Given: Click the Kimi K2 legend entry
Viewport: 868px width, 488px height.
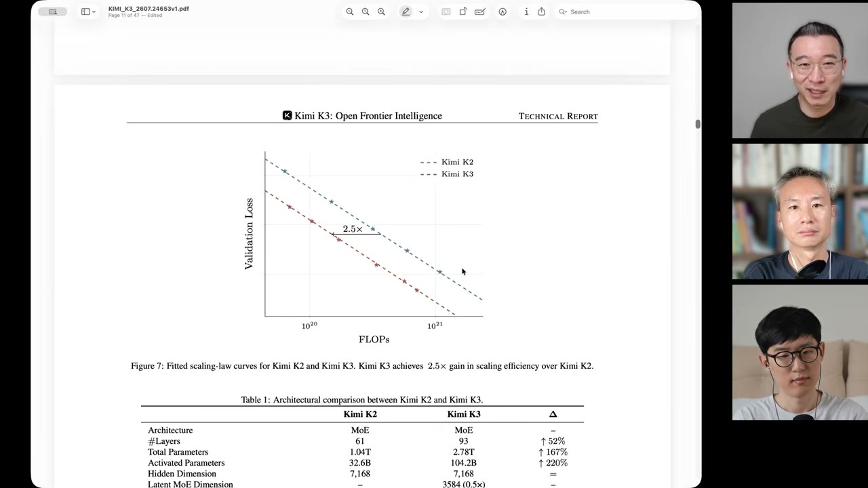Looking at the screenshot, I should pos(447,162).
